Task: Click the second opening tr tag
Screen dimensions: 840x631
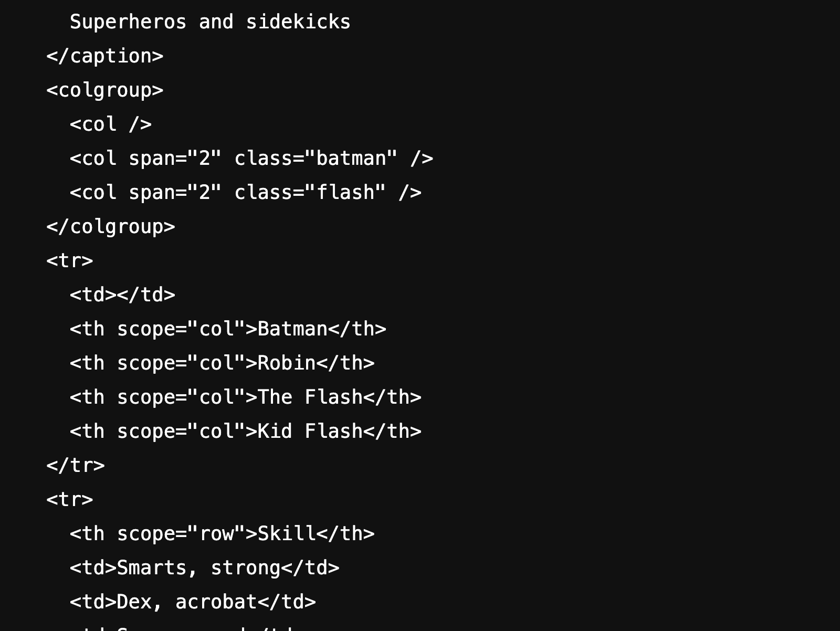Action: point(70,500)
